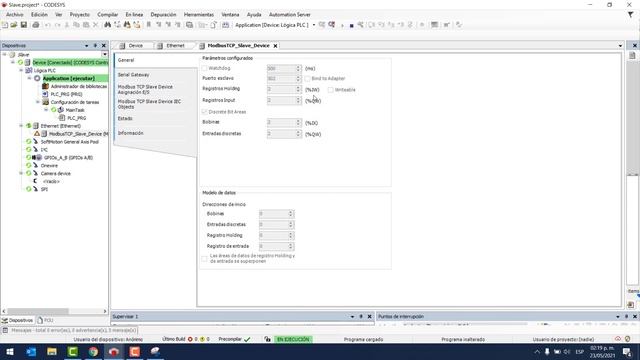This screenshot has width=640, height=360.
Task: Open the Application device selector dropdown in toolbar
Action: (x=313, y=25)
